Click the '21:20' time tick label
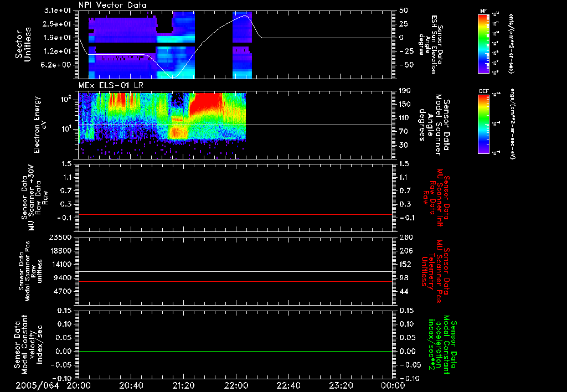The height and width of the screenshot is (392, 567). [184, 386]
